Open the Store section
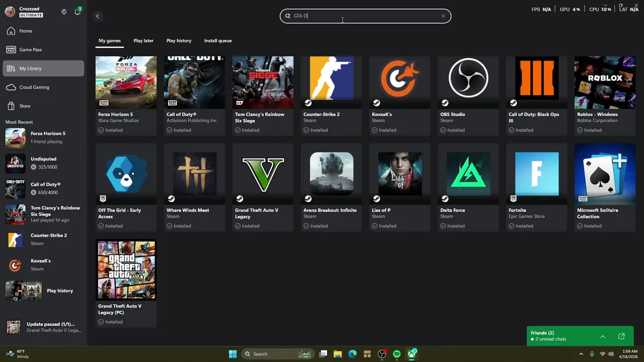This screenshot has height=362, width=644. [43, 106]
